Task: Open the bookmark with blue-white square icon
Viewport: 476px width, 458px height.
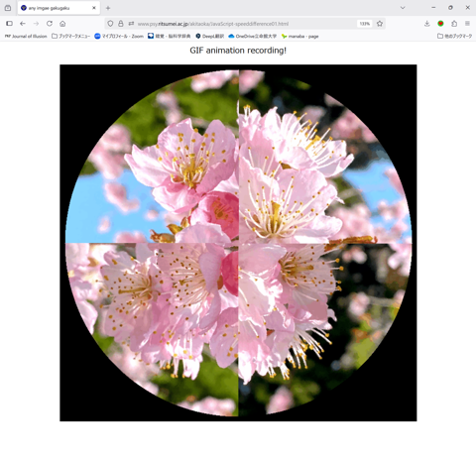Action: [170, 36]
